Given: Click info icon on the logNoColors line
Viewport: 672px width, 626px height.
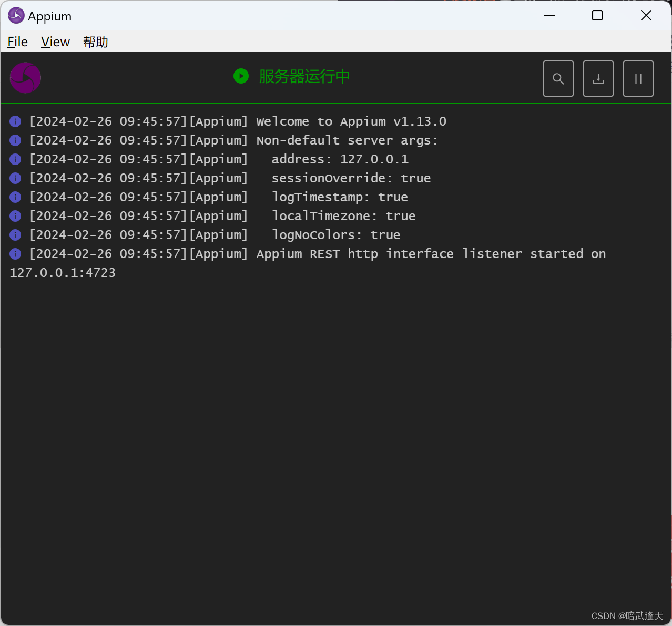Looking at the screenshot, I should tap(15, 235).
